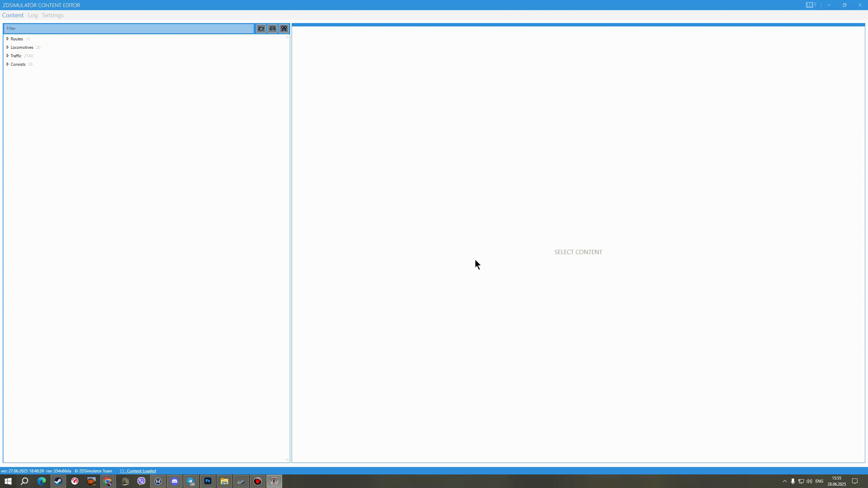Open Telegram from the taskbar
The height and width of the screenshot is (488, 868).
(191, 481)
